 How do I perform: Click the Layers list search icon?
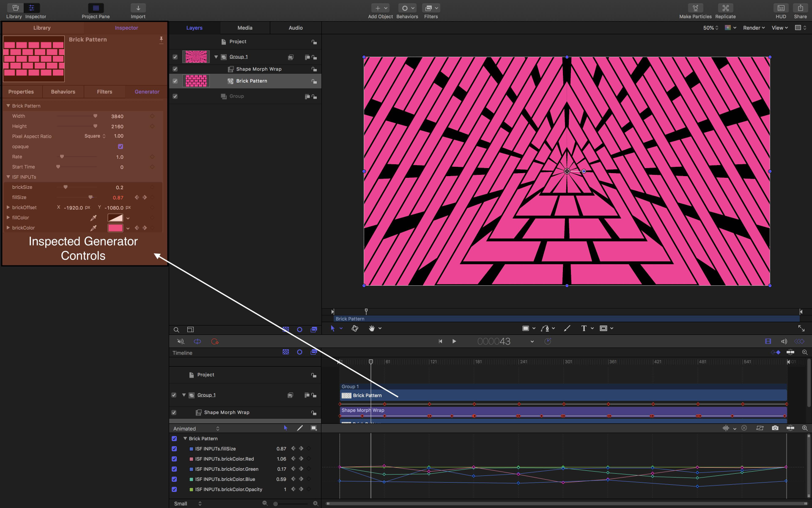point(176,330)
